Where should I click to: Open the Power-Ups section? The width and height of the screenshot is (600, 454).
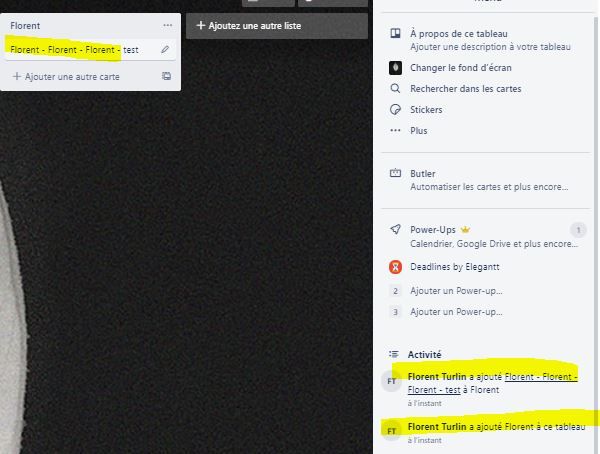pyautogui.click(x=433, y=230)
